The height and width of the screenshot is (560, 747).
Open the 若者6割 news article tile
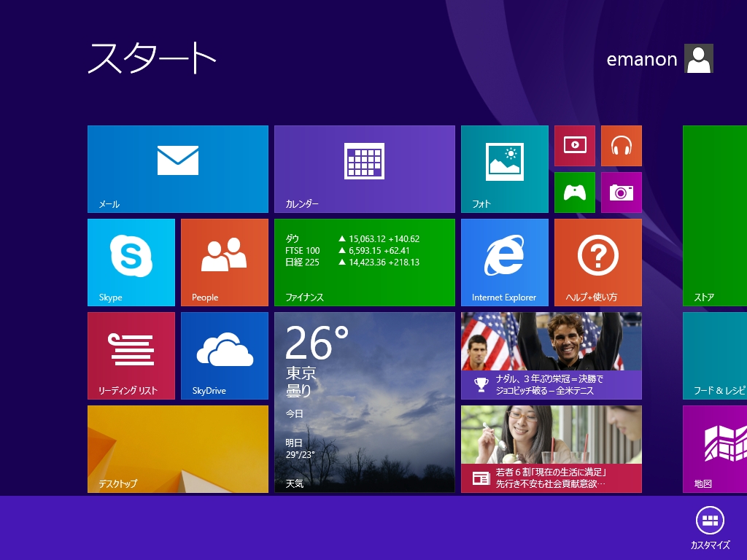pos(551,449)
